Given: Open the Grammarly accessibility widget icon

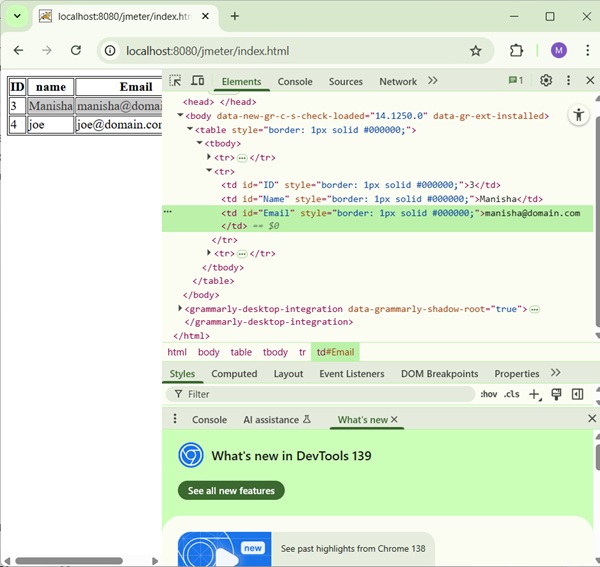Looking at the screenshot, I should pyautogui.click(x=579, y=115).
